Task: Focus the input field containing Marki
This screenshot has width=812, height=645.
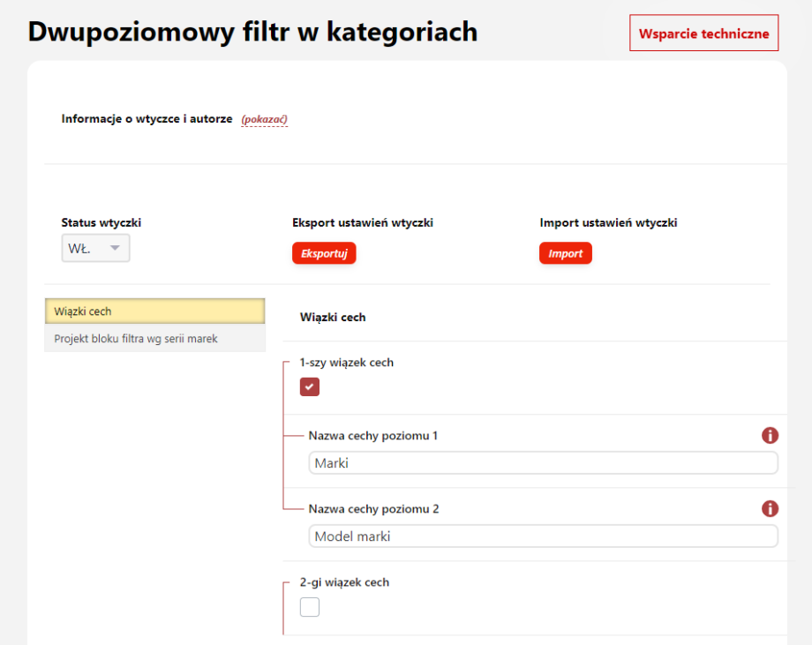Action: click(x=543, y=463)
